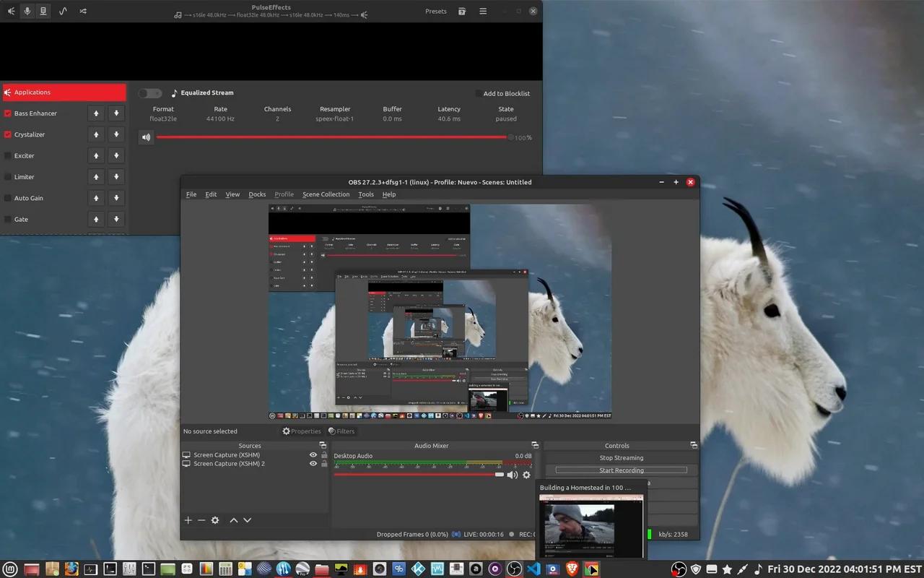924x578 pixels.
Task: Undock the Sources panel with its float icon
Action: click(323, 446)
